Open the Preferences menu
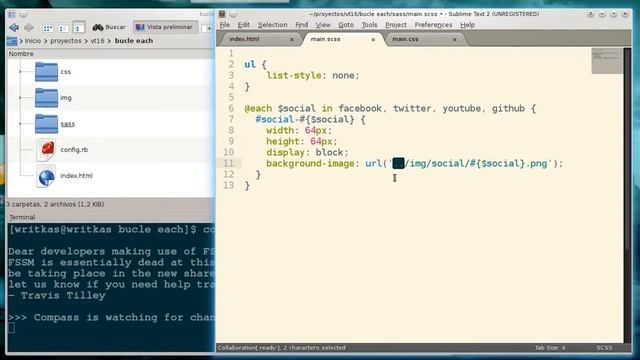This screenshot has height=360, width=640. (x=433, y=25)
